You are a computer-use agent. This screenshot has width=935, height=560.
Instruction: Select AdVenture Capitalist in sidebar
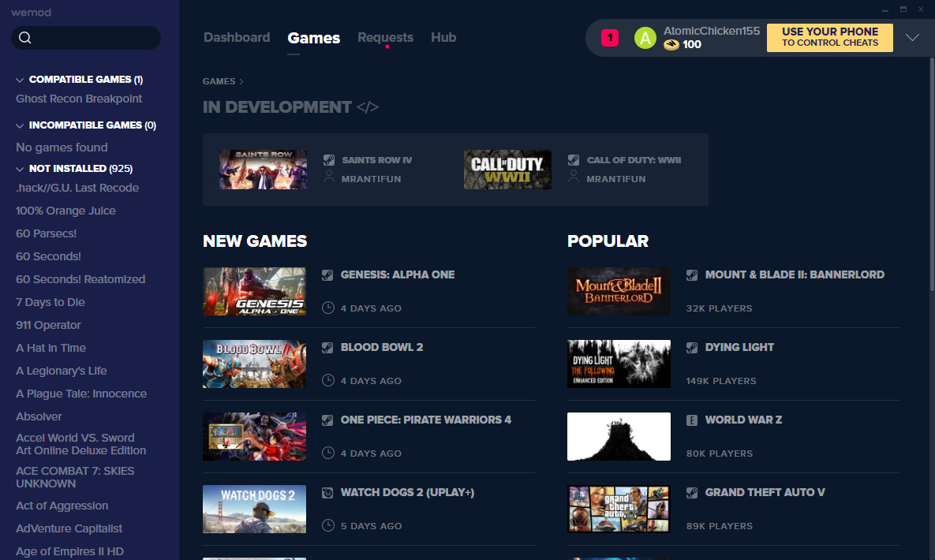(x=69, y=529)
